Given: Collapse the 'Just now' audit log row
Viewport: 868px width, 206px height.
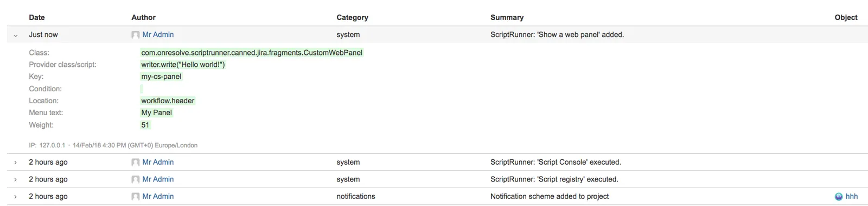Looking at the screenshot, I should click(16, 35).
